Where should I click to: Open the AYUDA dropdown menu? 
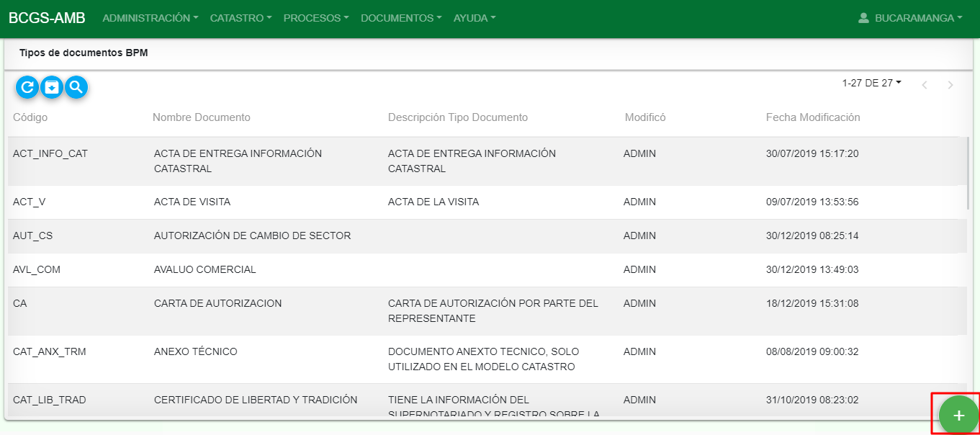pyautogui.click(x=475, y=18)
